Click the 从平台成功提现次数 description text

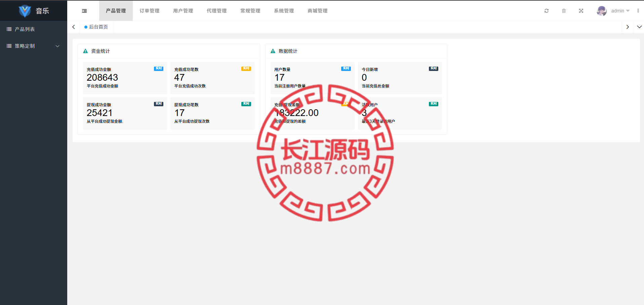(x=192, y=121)
